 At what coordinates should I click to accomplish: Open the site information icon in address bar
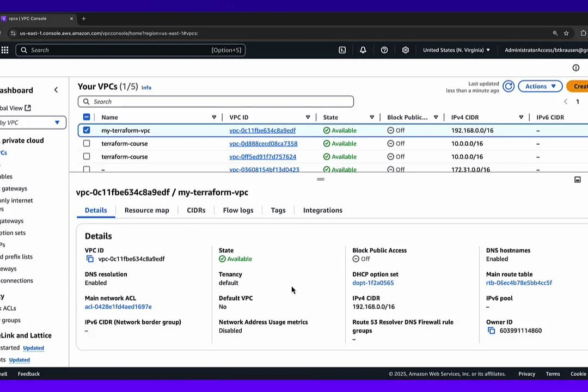click(13, 33)
